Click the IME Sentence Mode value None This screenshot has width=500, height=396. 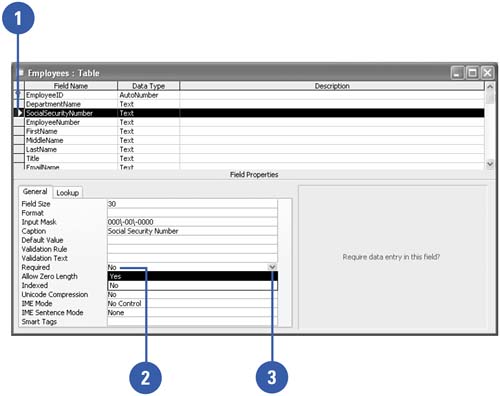192,312
